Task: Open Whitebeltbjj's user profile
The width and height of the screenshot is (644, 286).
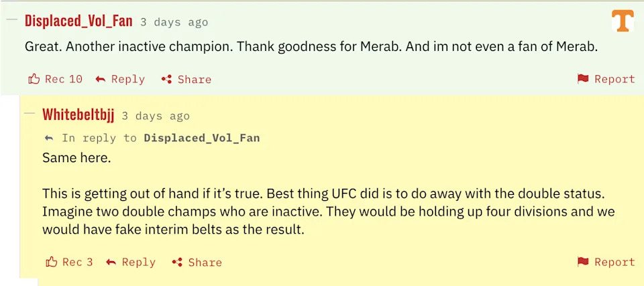Action: tap(78, 115)
